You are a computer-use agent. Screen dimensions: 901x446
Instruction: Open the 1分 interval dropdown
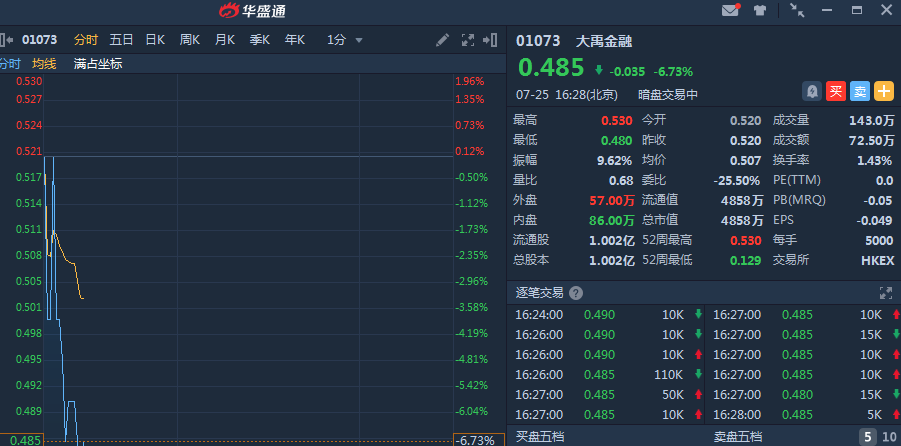(344, 40)
